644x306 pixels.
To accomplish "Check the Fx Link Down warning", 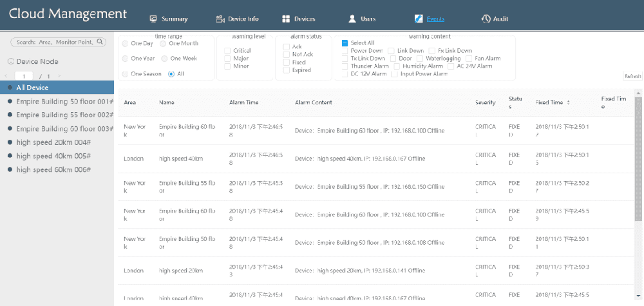I will pyautogui.click(x=431, y=50).
